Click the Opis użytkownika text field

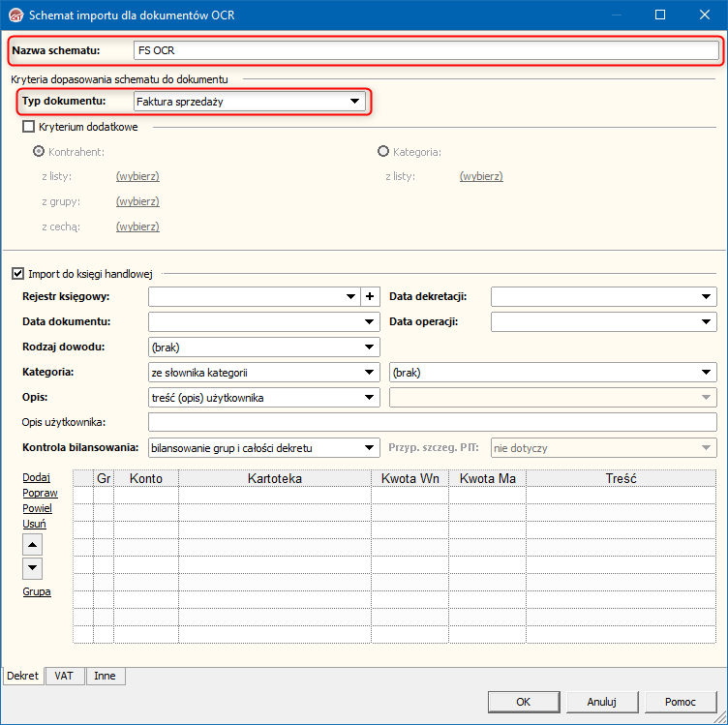[x=432, y=422]
